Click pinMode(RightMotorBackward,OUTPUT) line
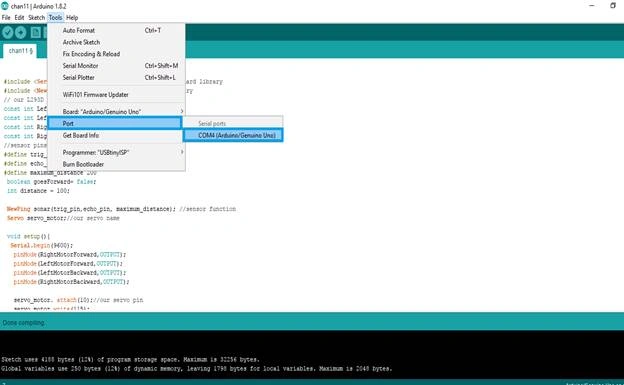 coord(71,282)
